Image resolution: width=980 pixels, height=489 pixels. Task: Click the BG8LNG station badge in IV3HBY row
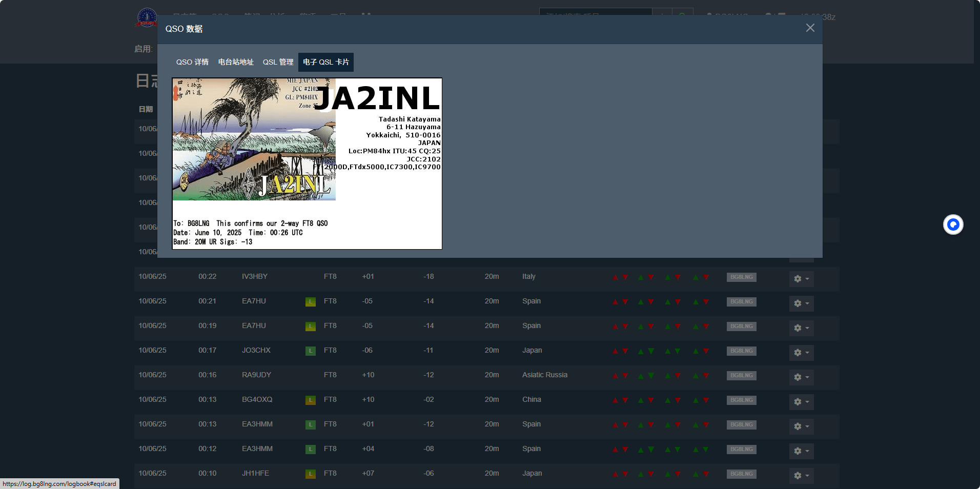click(742, 277)
